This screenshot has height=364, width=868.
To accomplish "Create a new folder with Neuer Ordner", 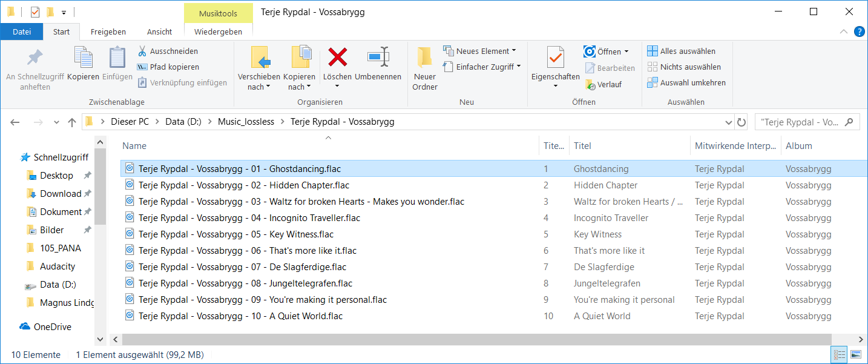I will [x=425, y=68].
